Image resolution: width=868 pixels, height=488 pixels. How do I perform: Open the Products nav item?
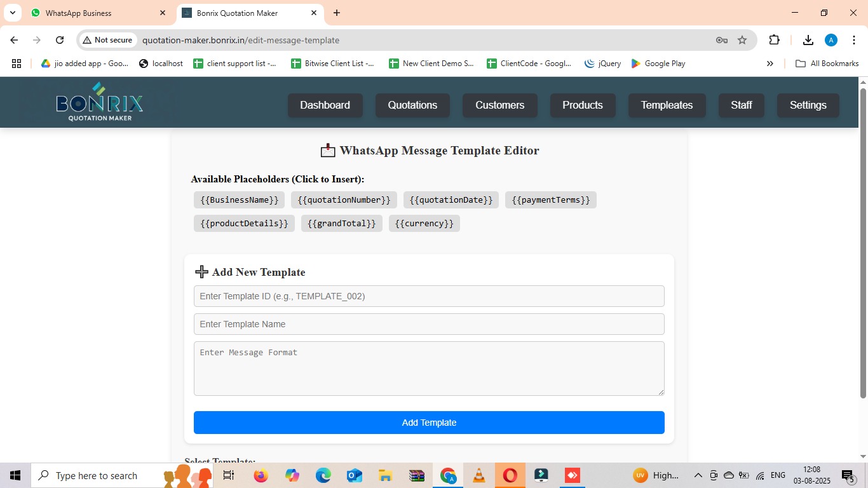click(582, 105)
